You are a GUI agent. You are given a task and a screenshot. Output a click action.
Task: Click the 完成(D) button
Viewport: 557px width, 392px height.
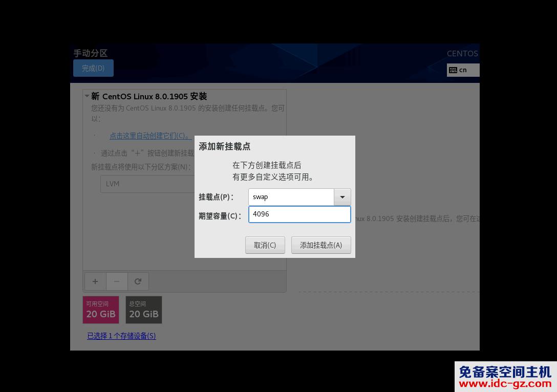tap(93, 68)
